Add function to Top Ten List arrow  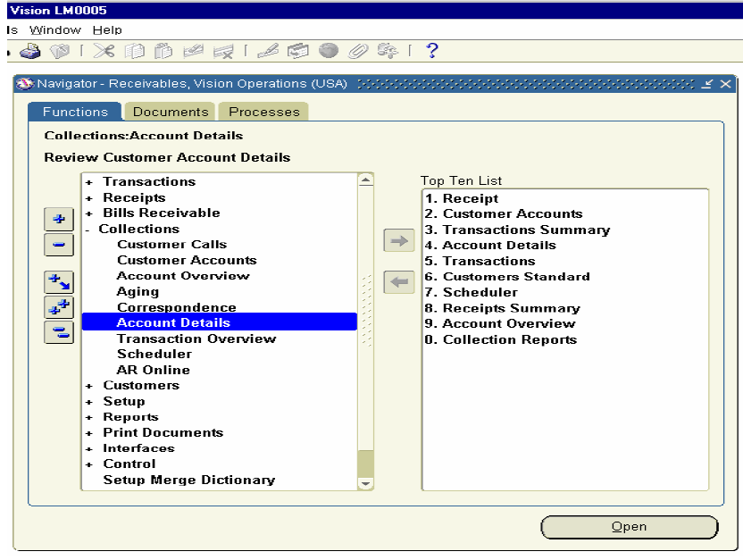399,240
